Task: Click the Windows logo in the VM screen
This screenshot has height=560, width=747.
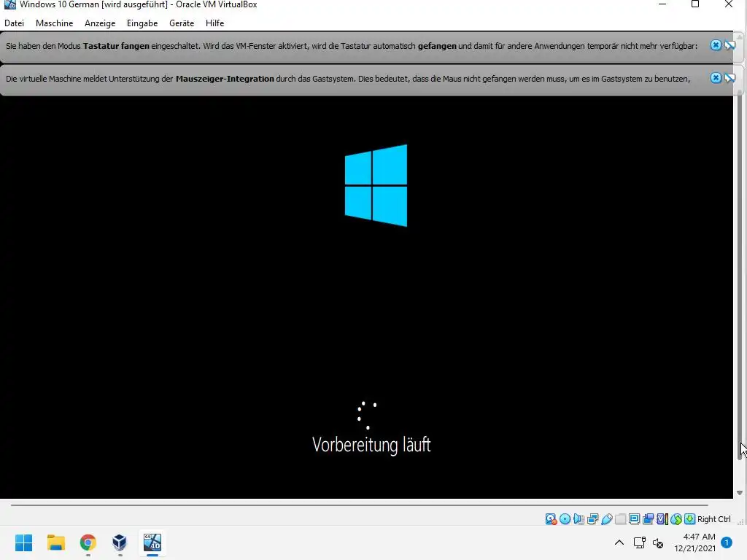Action: (376, 185)
